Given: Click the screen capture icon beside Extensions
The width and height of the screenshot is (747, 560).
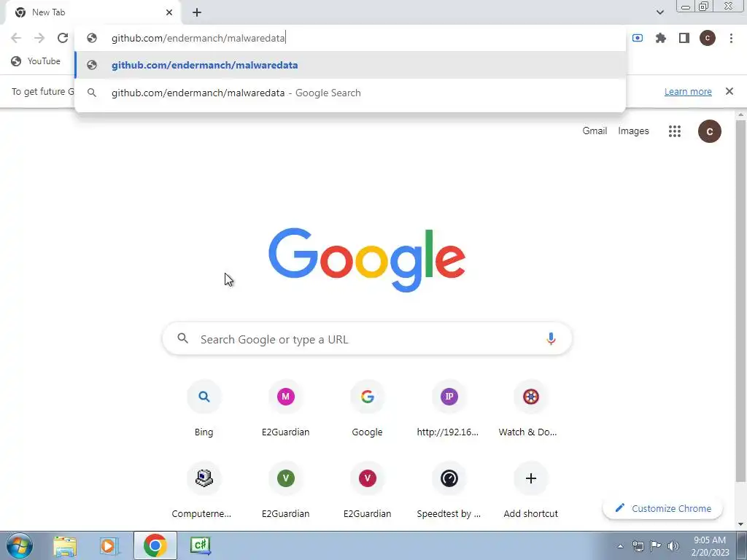Looking at the screenshot, I should click(638, 38).
